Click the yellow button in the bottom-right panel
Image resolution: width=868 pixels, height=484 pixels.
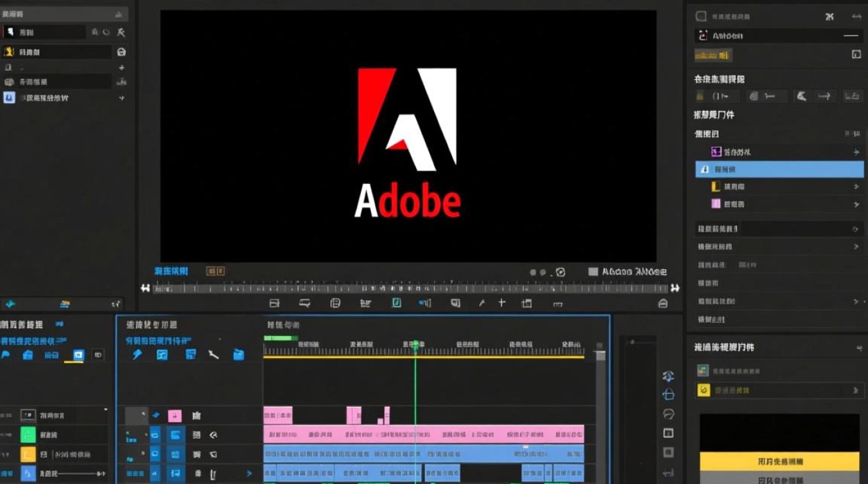[x=780, y=461]
